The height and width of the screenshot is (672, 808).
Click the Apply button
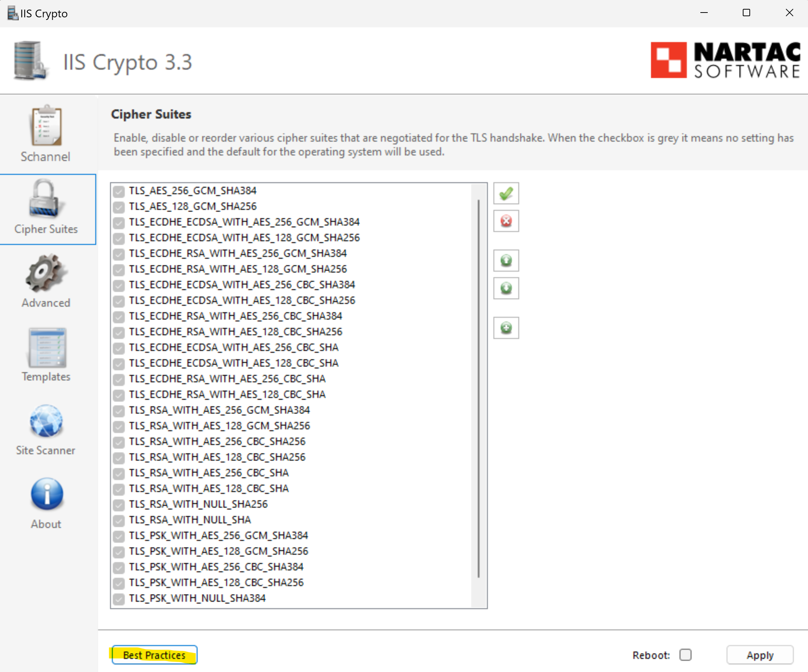click(x=759, y=655)
